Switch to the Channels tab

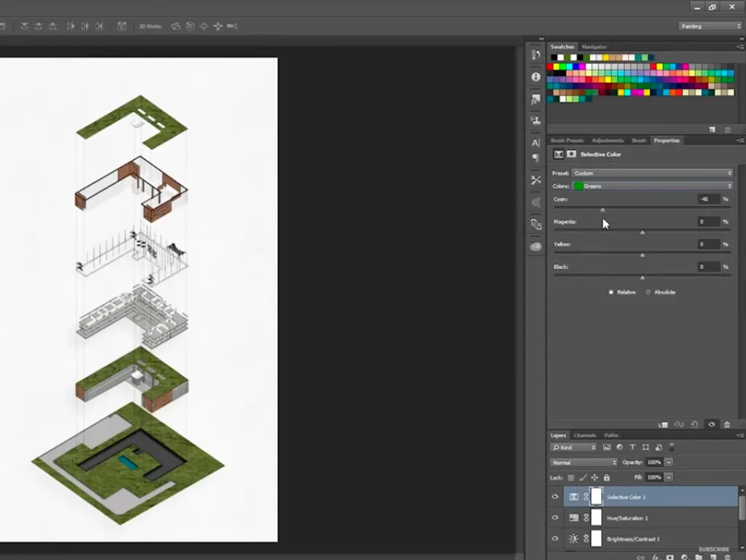[x=585, y=435]
